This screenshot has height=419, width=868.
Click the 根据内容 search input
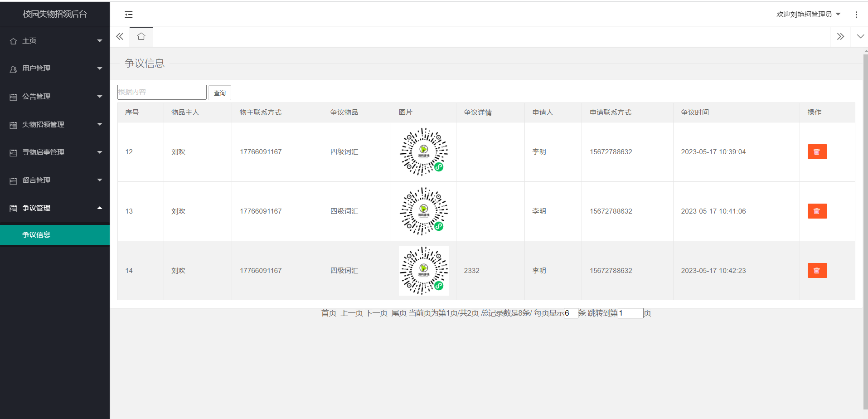pos(162,92)
